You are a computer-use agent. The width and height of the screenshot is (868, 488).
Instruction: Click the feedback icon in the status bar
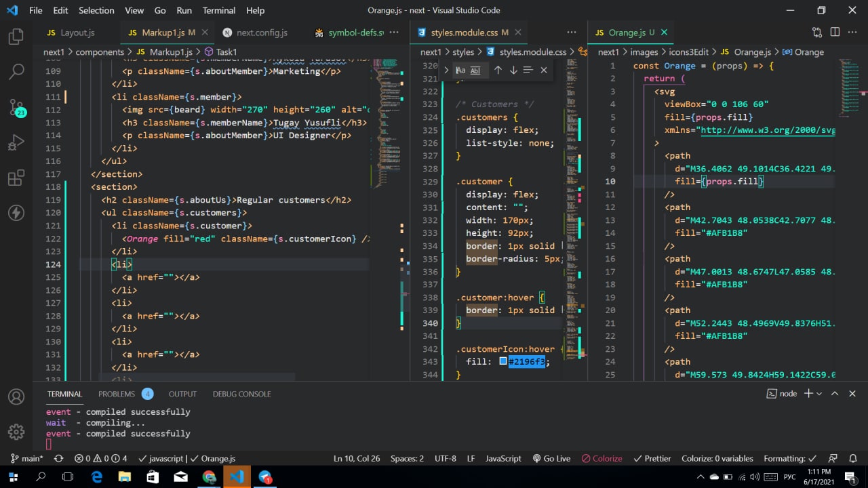(833, 458)
